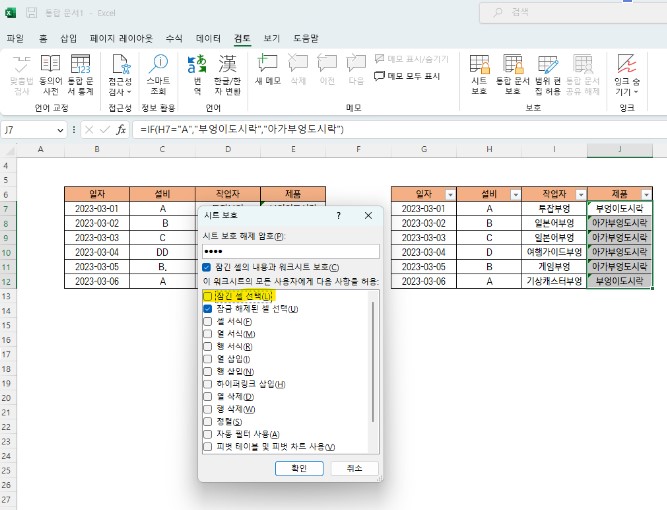Click the search (검색) box in title bar

(x=573, y=13)
